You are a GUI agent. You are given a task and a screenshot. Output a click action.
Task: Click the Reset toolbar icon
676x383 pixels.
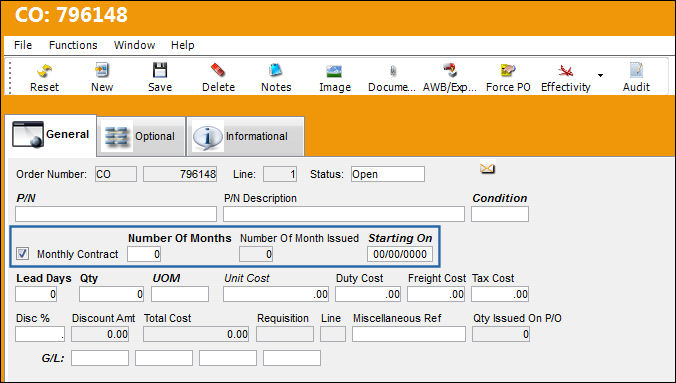44,71
